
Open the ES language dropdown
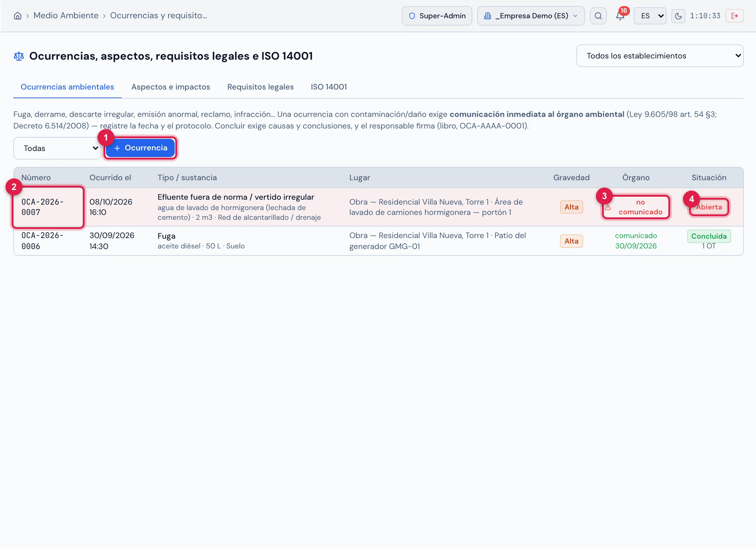coord(650,16)
